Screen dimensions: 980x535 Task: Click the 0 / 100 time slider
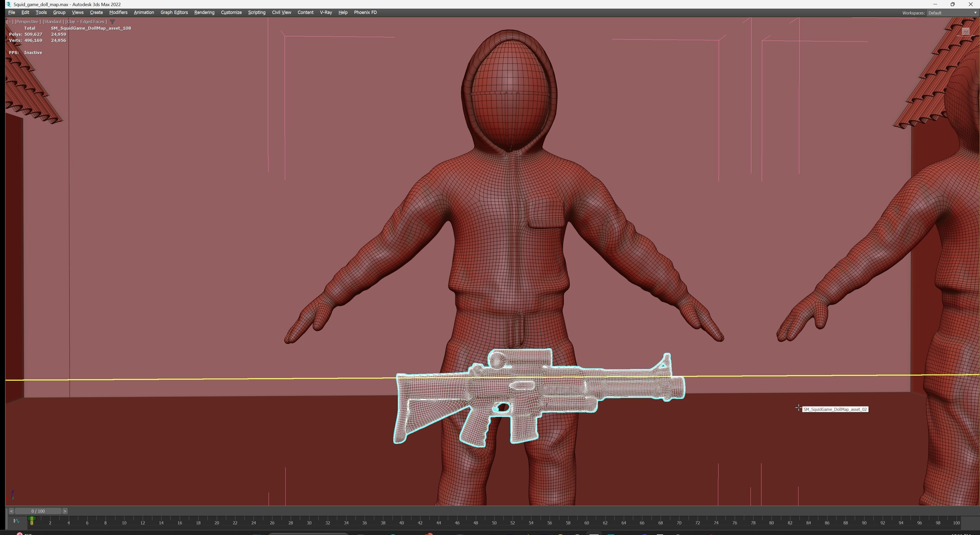[38, 511]
